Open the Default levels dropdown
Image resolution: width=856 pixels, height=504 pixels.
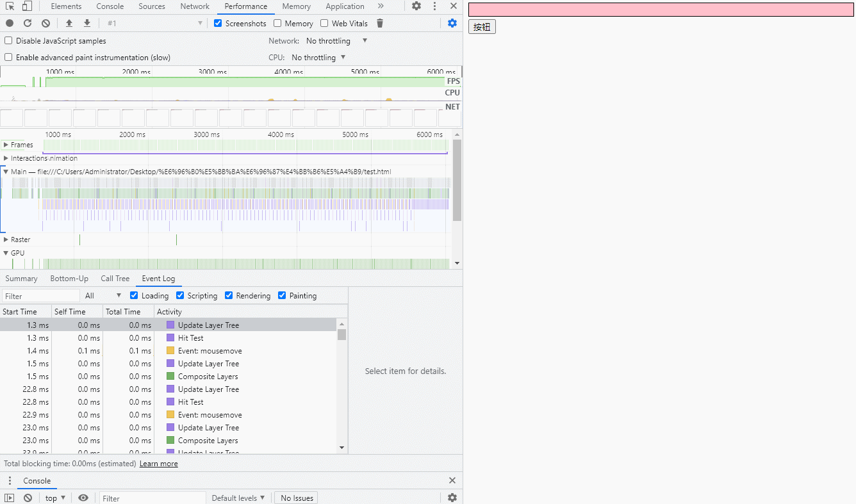[x=238, y=498]
